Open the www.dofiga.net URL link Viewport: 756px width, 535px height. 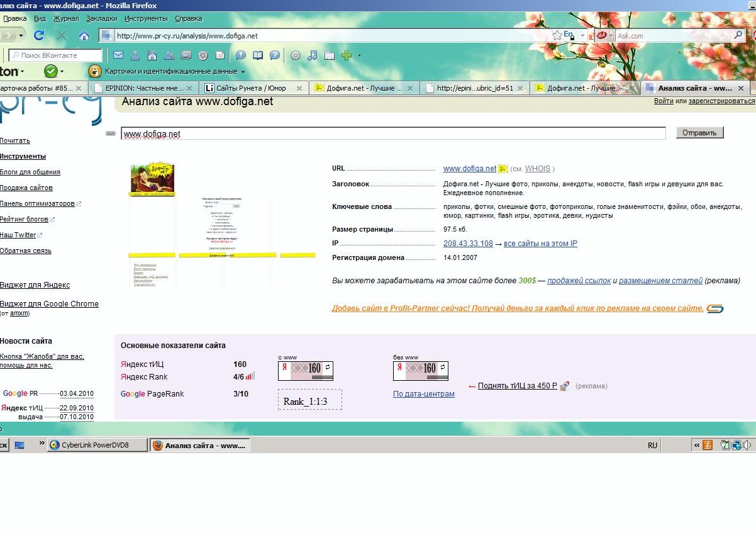(x=470, y=169)
